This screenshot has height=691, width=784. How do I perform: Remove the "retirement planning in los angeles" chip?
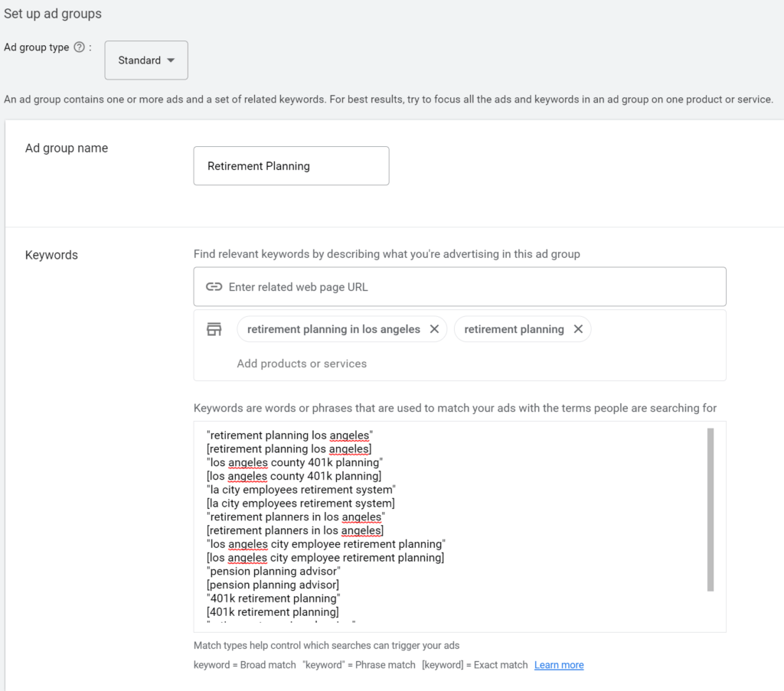point(434,329)
